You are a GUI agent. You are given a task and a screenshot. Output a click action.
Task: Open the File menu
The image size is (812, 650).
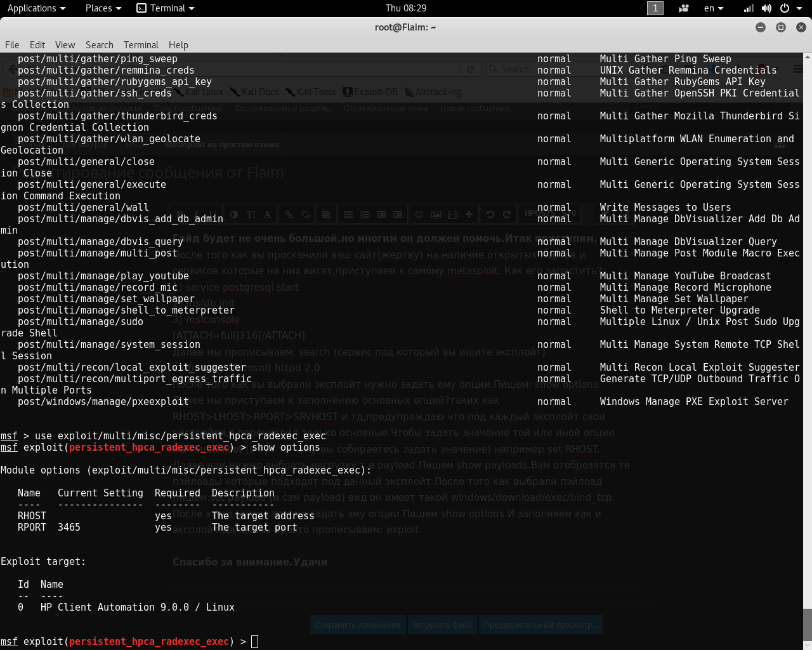point(12,45)
